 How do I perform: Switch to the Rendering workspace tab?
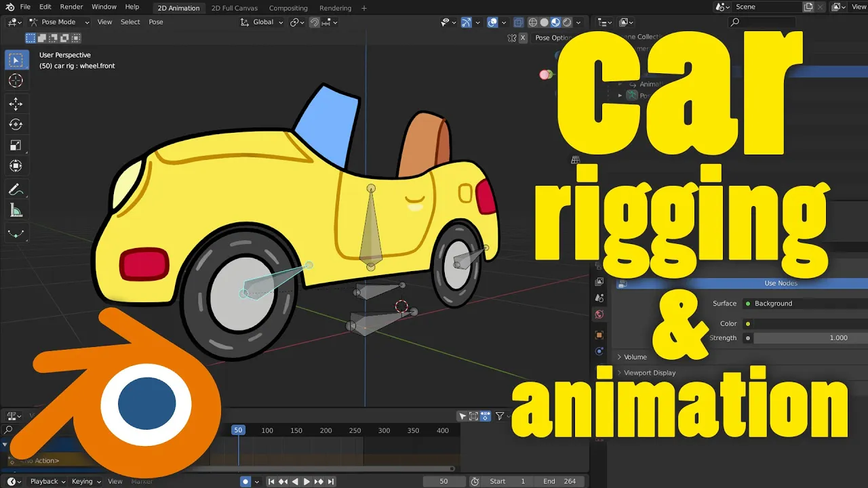point(335,8)
